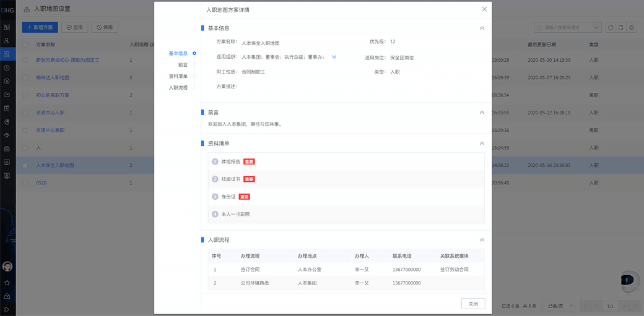Open the column settings gear icon

tap(632, 28)
